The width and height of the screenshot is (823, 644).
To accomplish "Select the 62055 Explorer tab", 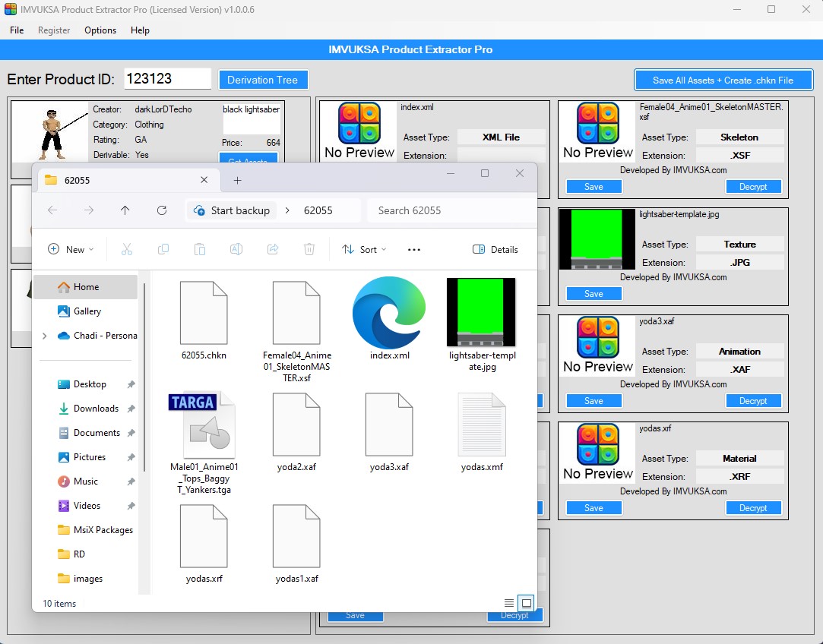I will [127, 180].
